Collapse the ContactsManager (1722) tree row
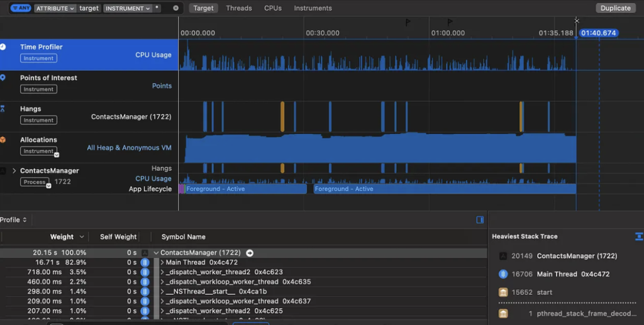Screen dimensions: 644x325 coord(156,253)
